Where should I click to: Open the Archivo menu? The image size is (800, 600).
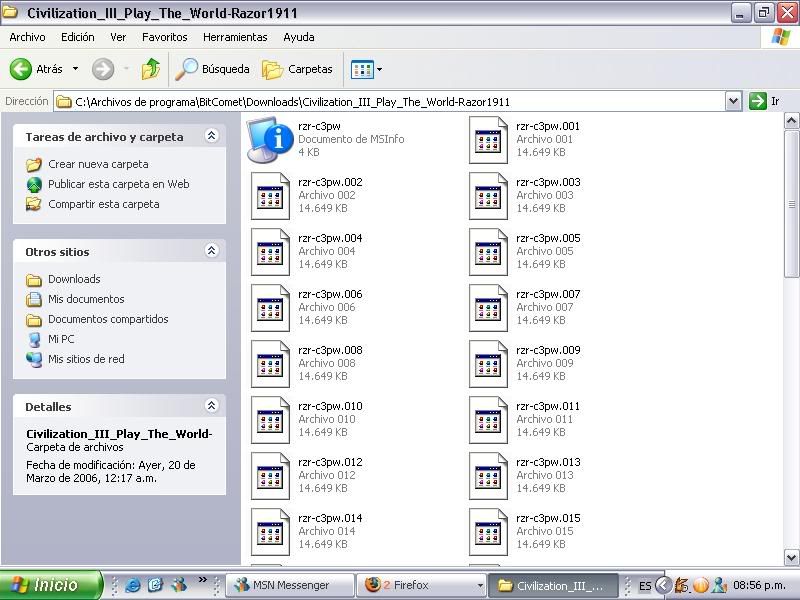pos(27,37)
